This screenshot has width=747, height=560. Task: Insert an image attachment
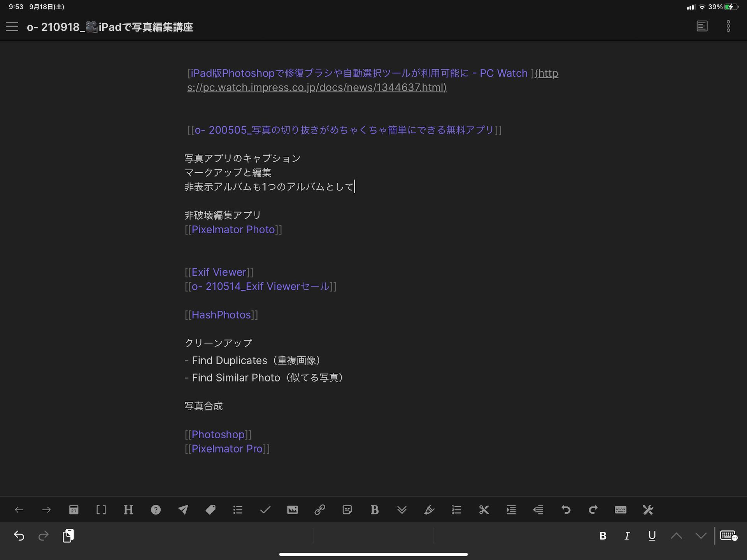(x=293, y=510)
